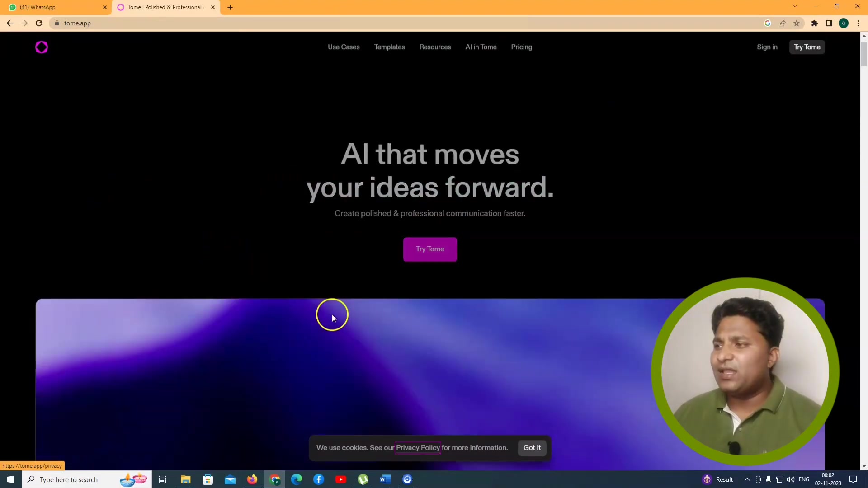Open YouTube from the taskbar
This screenshot has height=488, width=868.
tap(341, 479)
